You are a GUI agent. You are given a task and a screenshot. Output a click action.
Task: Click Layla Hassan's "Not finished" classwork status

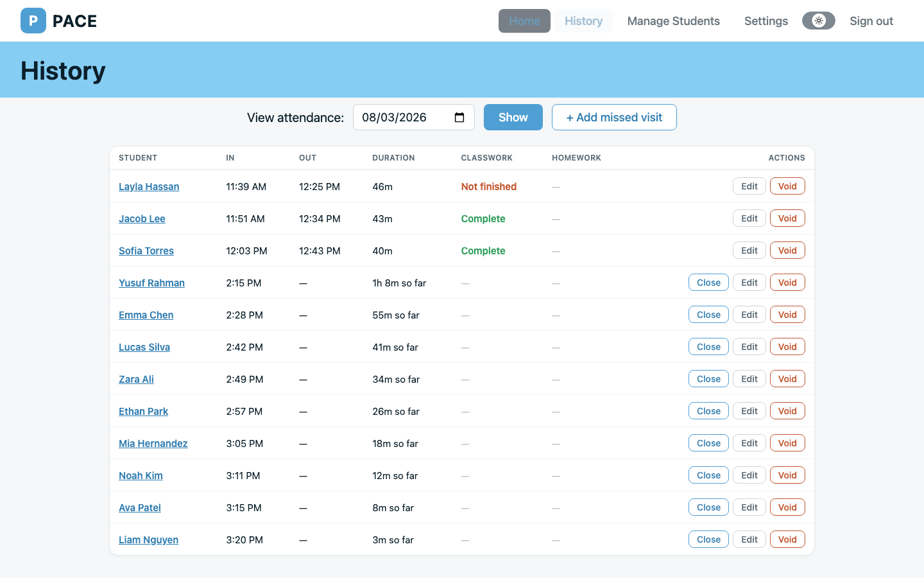[x=489, y=186]
